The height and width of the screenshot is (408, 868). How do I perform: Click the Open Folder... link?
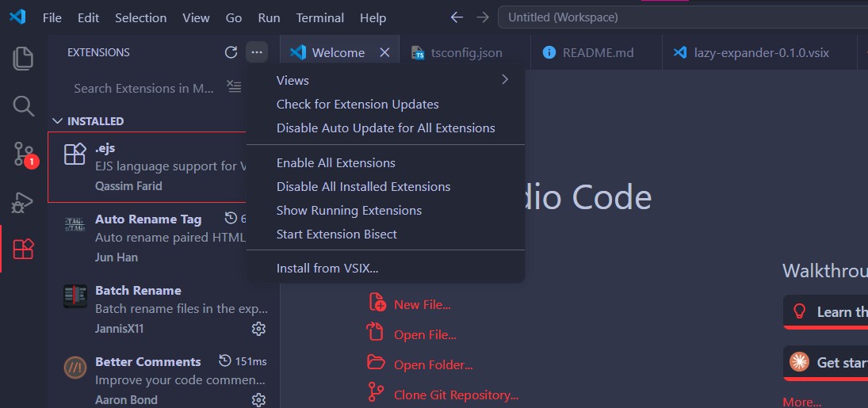[433, 365]
